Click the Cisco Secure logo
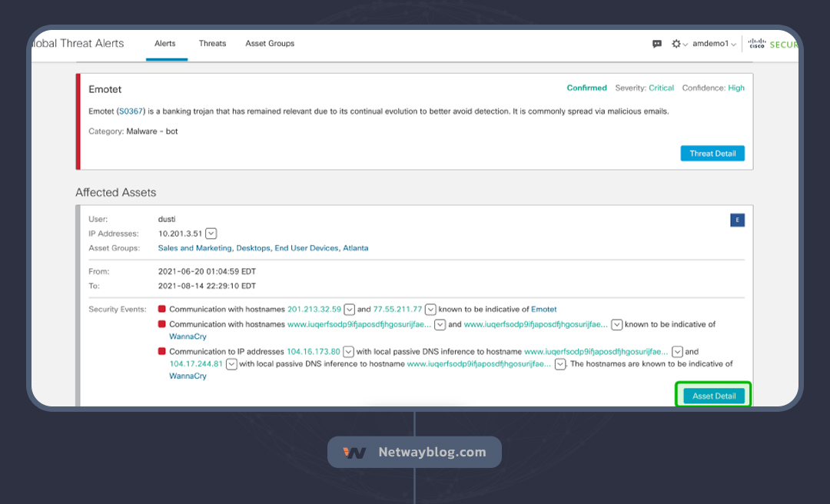 [772, 44]
